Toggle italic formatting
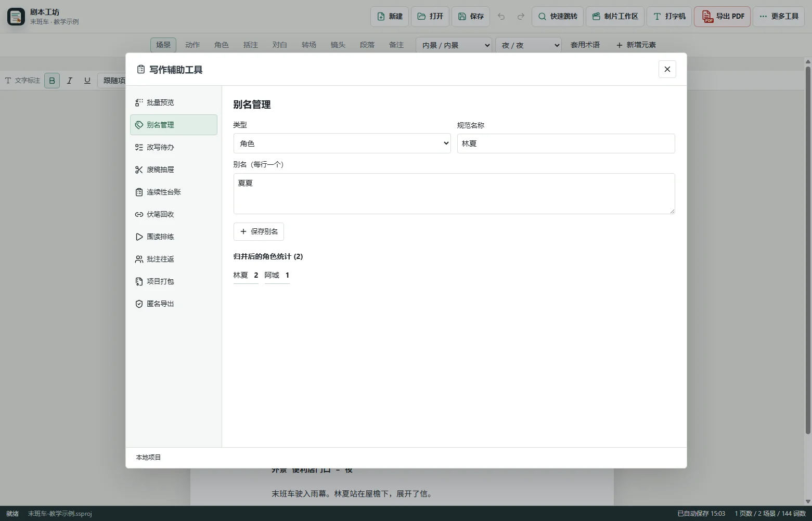 pyautogui.click(x=70, y=81)
